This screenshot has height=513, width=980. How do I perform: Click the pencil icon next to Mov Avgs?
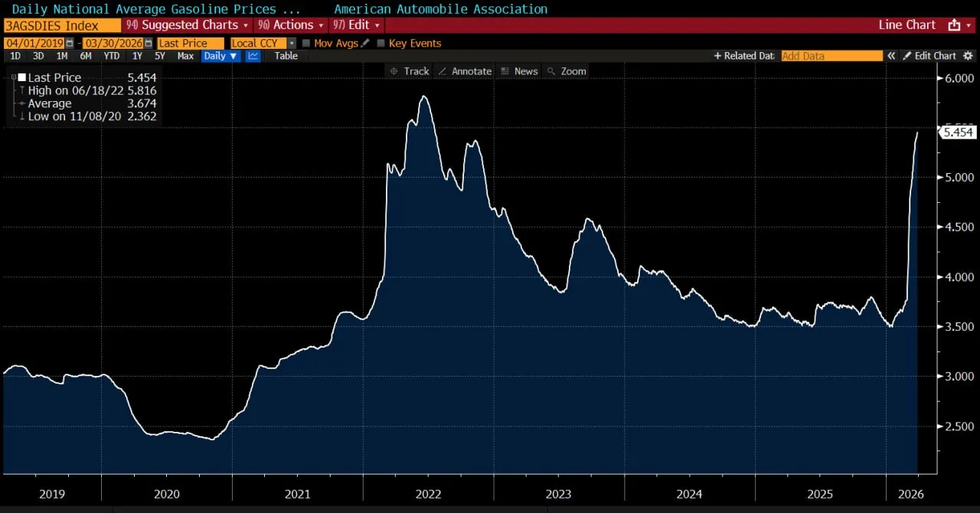[x=365, y=44]
